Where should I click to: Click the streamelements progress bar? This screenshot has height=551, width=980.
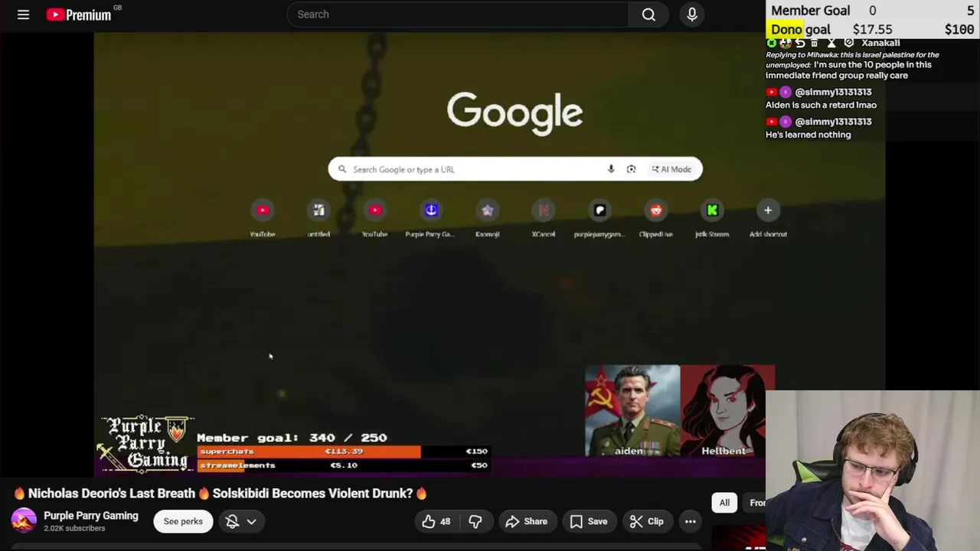(x=343, y=465)
